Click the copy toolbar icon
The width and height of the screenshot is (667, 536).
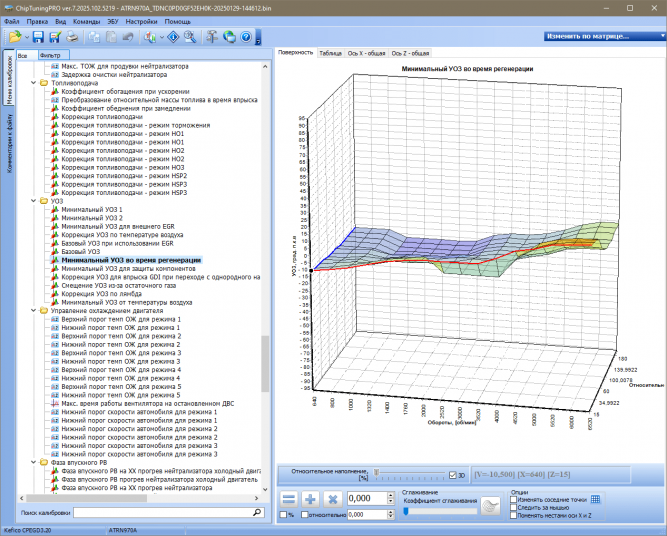[x=94, y=37]
